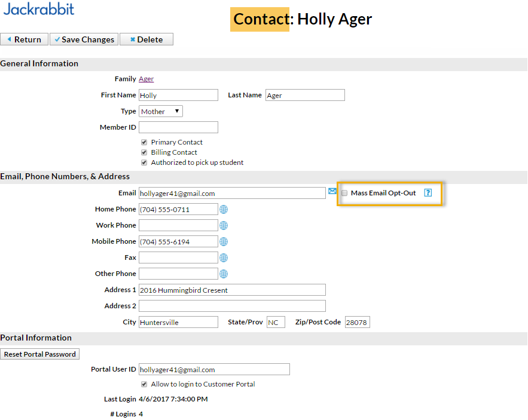Toggle the Billing Contact checkbox
The image size is (528, 420).
point(144,152)
